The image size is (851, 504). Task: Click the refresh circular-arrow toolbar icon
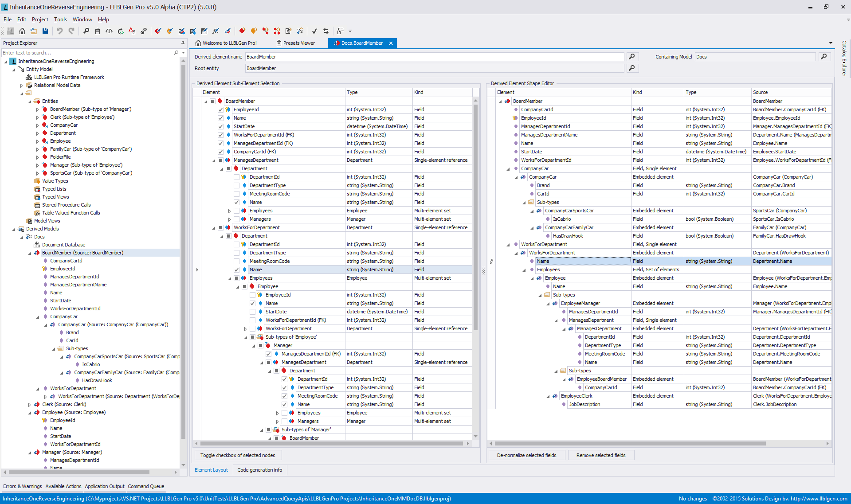[x=121, y=31]
